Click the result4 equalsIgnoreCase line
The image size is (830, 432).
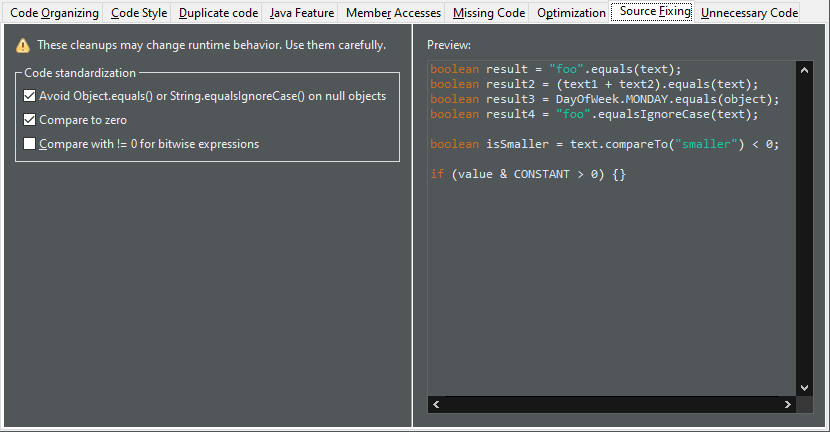(594, 114)
